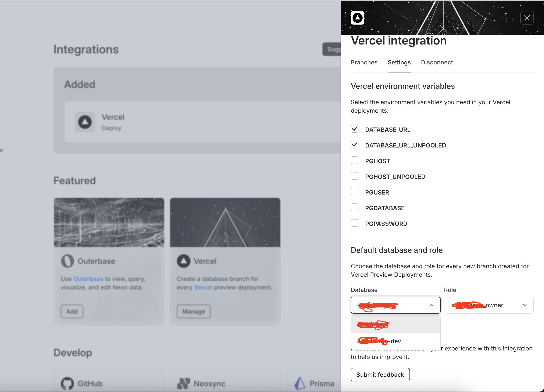Switch to the Branches tab
Viewport: 544px width, 392px height.
coord(364,62)
